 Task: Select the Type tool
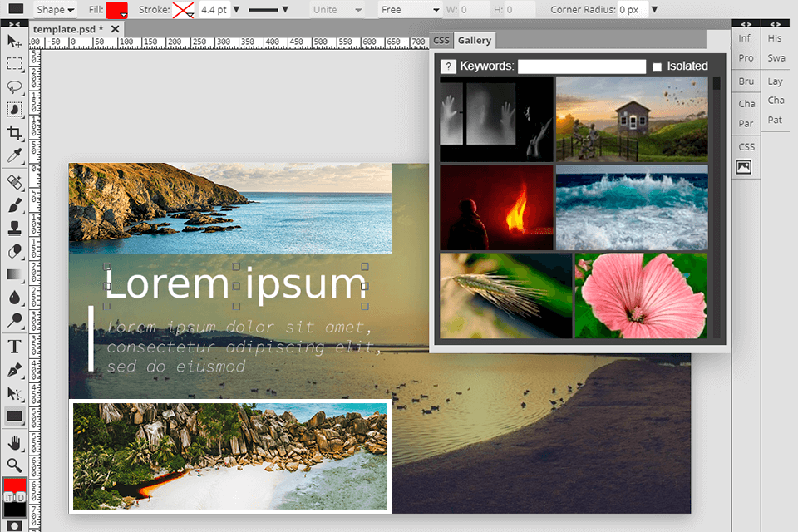14,347
